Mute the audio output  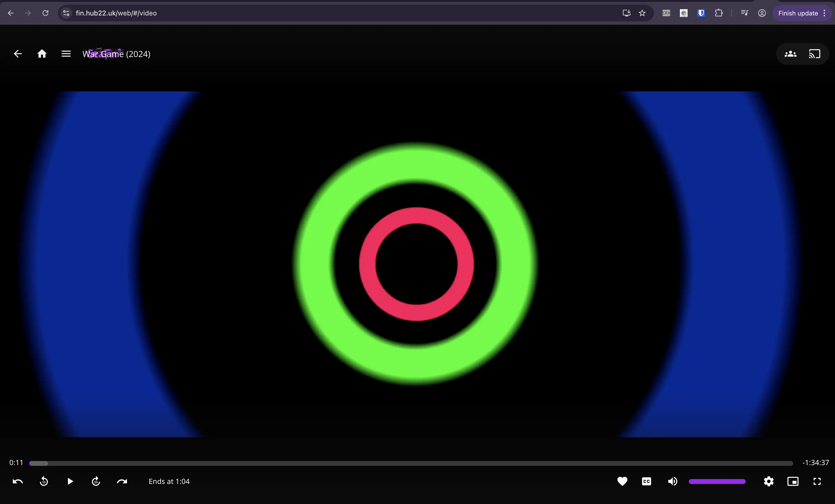tap(672, 482)
